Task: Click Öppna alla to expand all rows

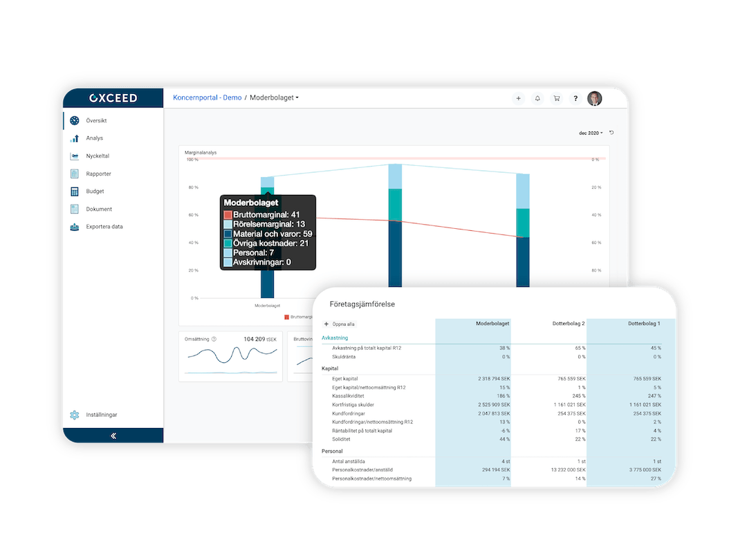Action: click(340, 324)
